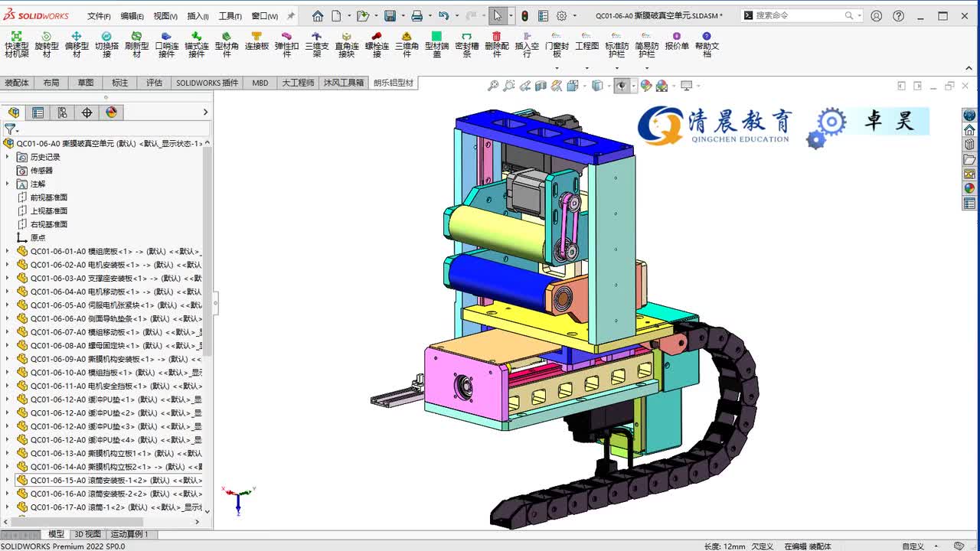
Task: Toggle the Select cursor tool
Action: pos(498,15)
